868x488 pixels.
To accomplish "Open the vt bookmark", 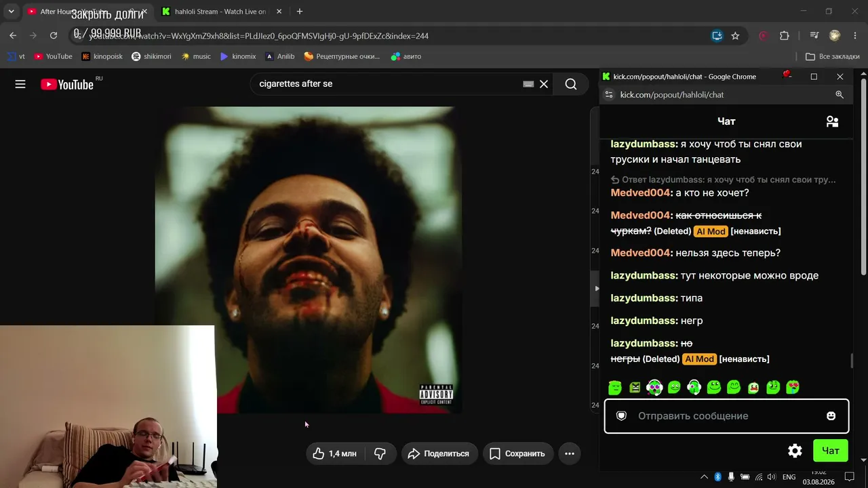I will [16, 56].
